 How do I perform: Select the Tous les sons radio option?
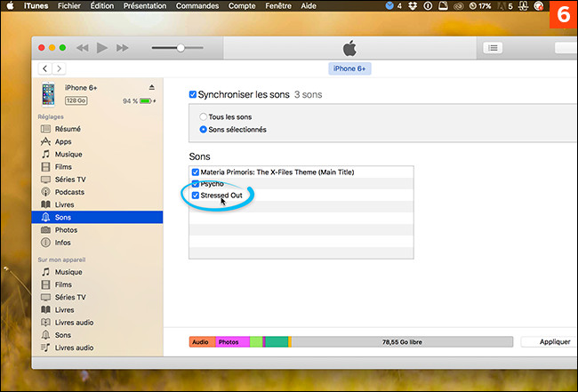click(x=204, y=116)
